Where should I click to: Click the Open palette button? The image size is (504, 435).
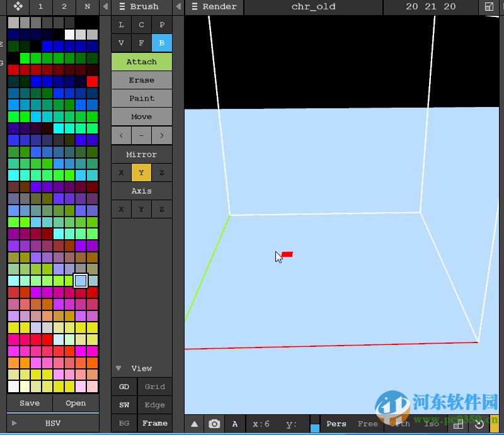(x=75, y=403)
